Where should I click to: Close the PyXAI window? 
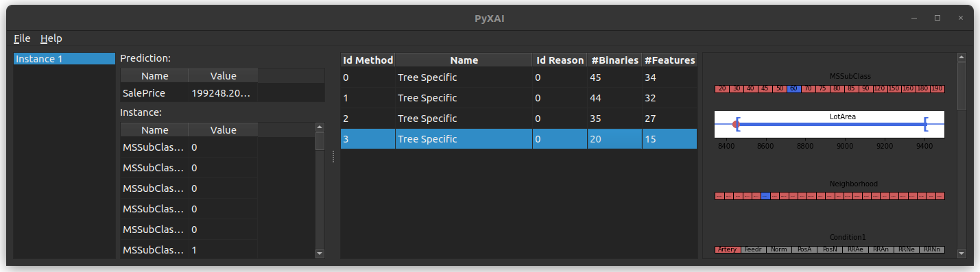(x=960, y=18)
